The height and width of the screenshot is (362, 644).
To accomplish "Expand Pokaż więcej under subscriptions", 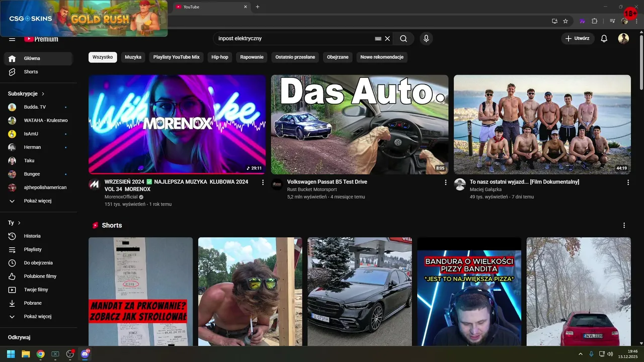I will coord(38,201).
